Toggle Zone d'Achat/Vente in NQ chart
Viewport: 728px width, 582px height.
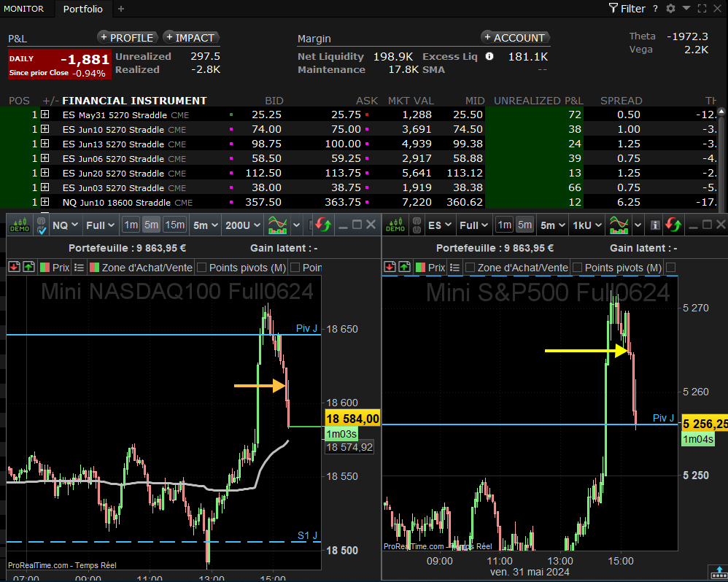(x=94, y=268)
